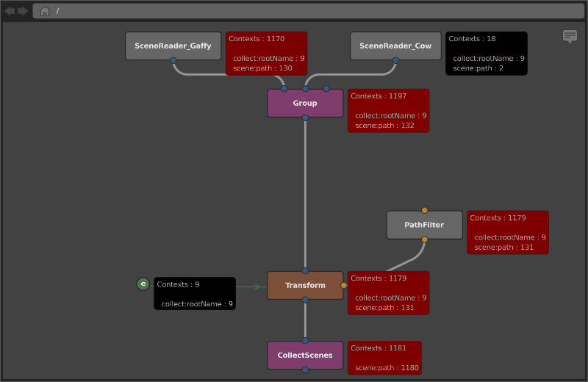The image size is (588, 382).
Task: Select the PathFilter node
Action: [424, 225]
